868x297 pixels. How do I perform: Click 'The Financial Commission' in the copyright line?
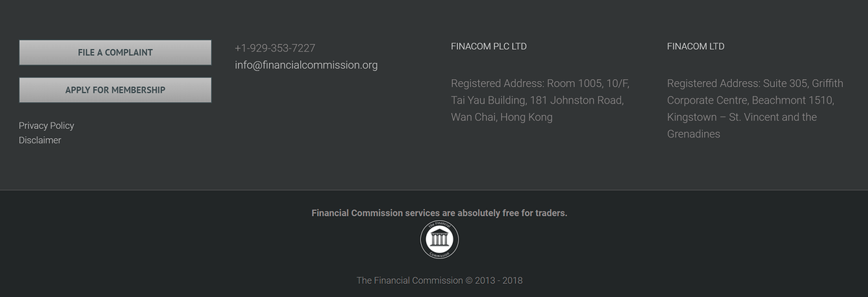(x=409, y=280)
